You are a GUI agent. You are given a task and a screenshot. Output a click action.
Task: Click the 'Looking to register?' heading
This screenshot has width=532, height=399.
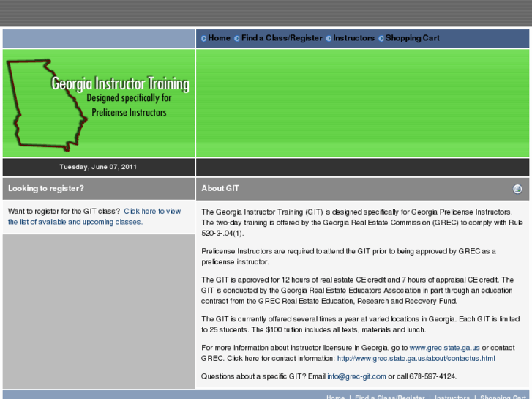[46, 188]
